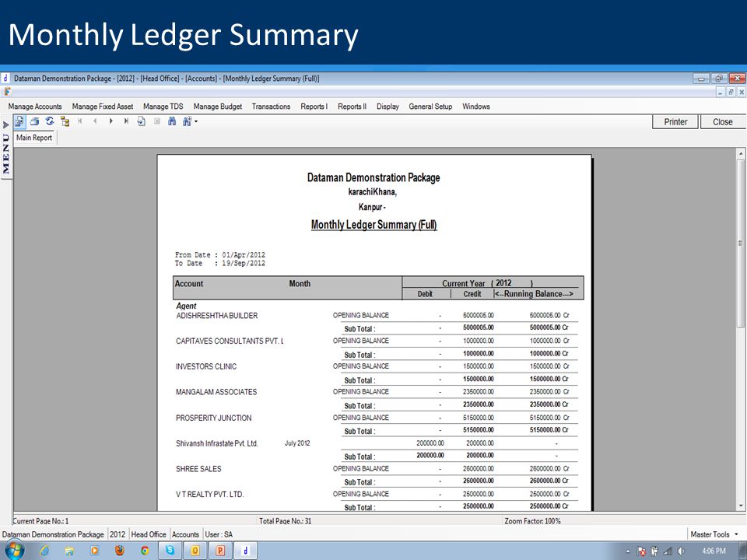Click scrollbar up arrow of report view
Viewport: 747px width, 560px height.
pos(740,154)
